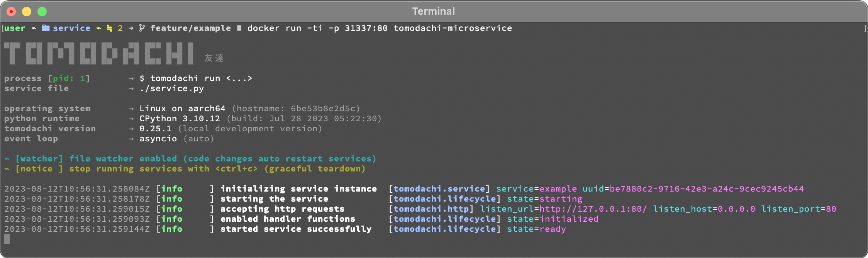
Task: Click the '31337:80' port mapping
Action: (366, 28)
